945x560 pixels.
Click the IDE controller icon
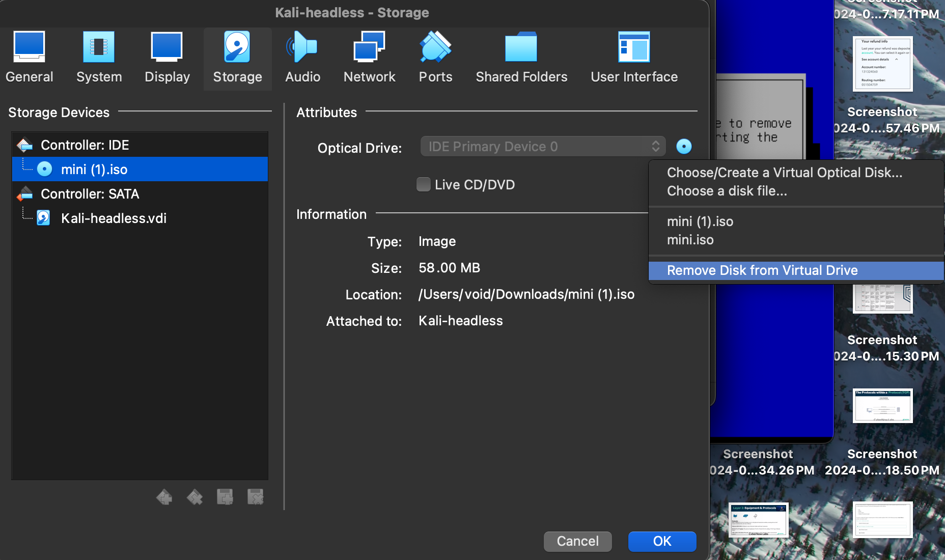pos(24,145)
